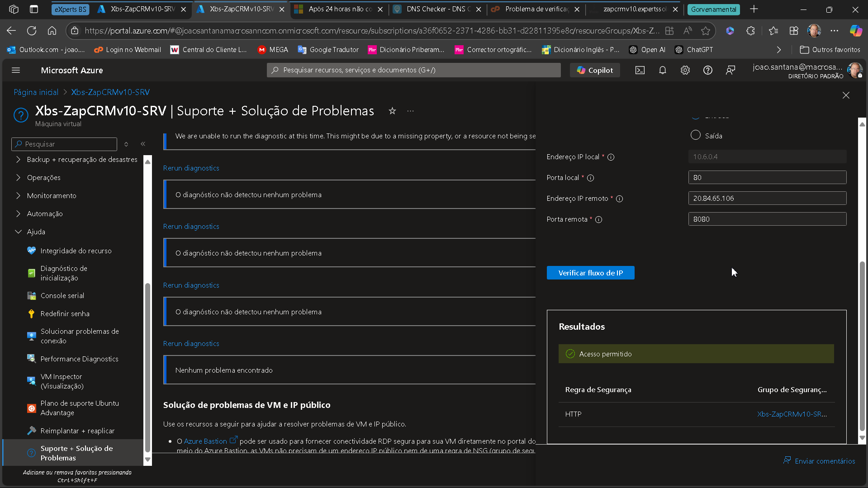Open the Copilot sidebar icon in Edge
868x488 pixels.
click(856, 31)
